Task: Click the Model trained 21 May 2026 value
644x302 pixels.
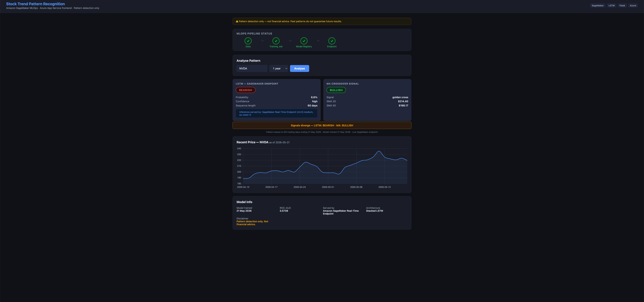Action: pyautogui.click(x=244, y=211)
